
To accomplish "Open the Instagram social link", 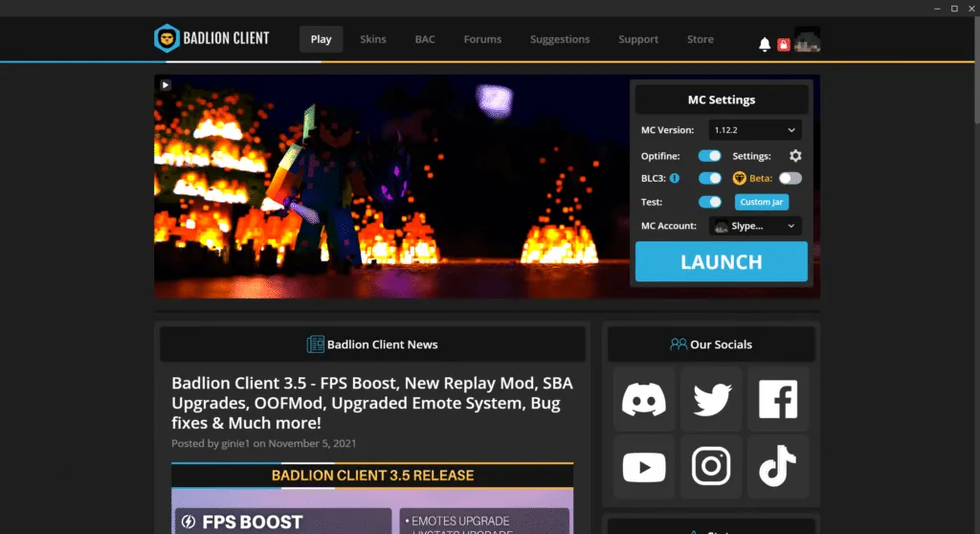I will tap(711, 467).
